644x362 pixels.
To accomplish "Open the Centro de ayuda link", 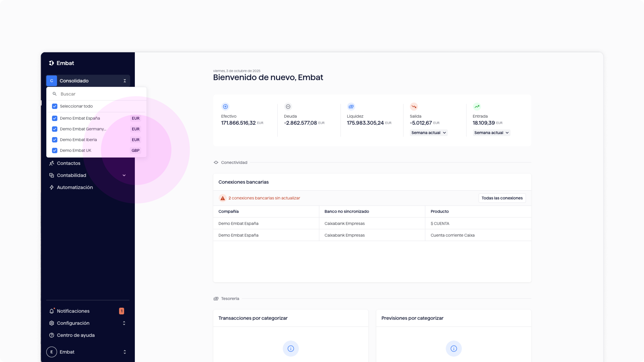I will tap(75, 335).
